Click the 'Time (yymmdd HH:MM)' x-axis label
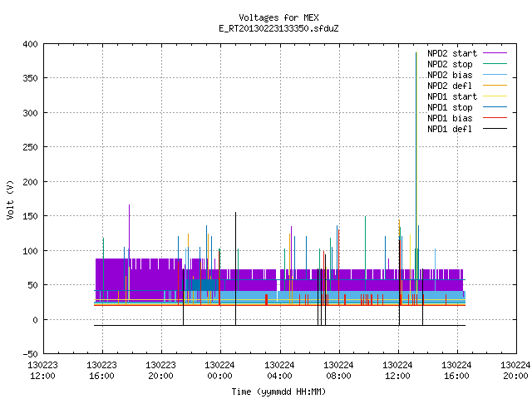The height and width of the screenshot is (399, 532). point(278,392)
